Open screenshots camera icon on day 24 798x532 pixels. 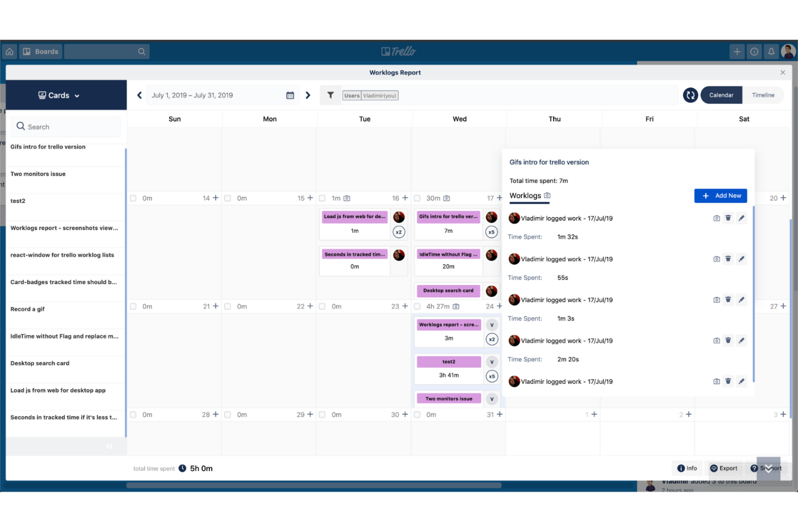tap(456, 307)
